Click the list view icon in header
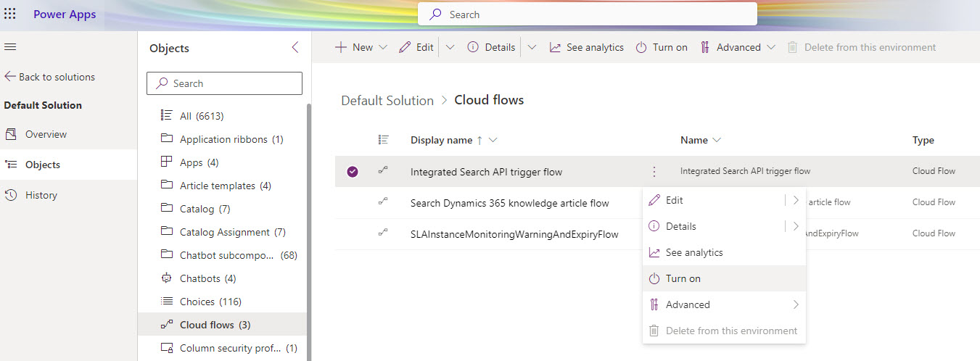This screenshot has height=361, width=980. (384, 140)
